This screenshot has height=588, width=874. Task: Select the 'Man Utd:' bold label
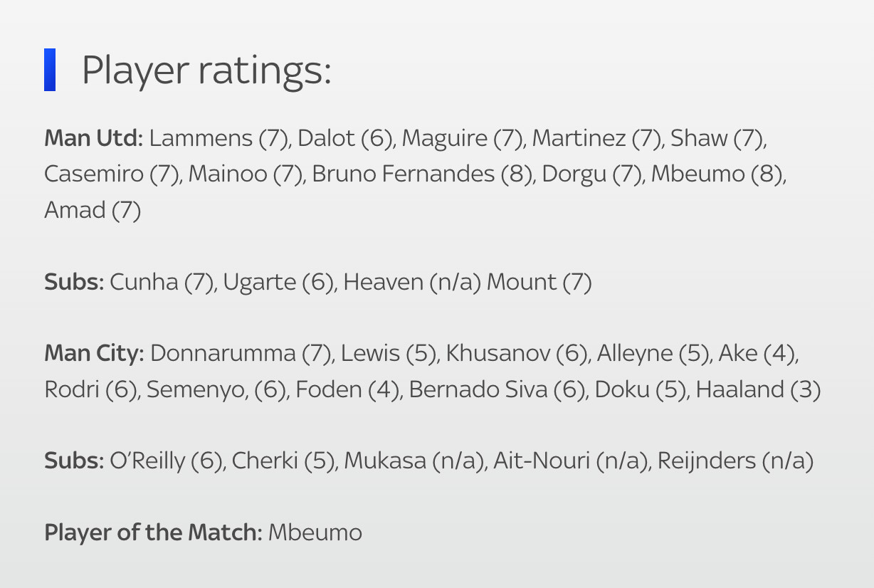(94, 138)
